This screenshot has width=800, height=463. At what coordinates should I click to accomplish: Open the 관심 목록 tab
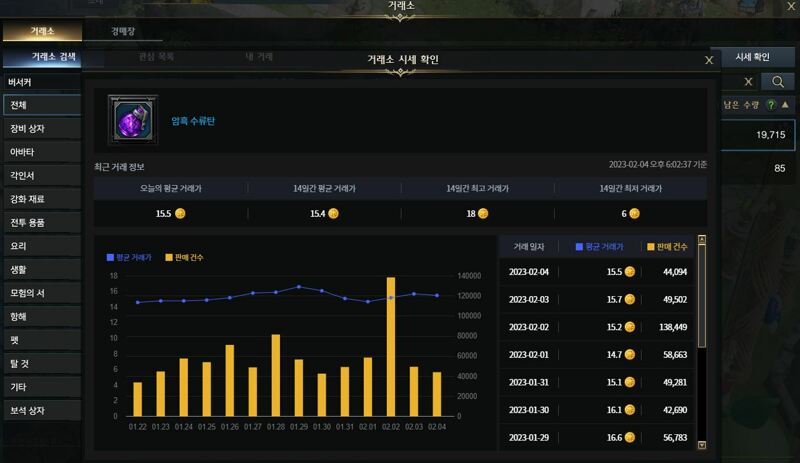(157, 56)
